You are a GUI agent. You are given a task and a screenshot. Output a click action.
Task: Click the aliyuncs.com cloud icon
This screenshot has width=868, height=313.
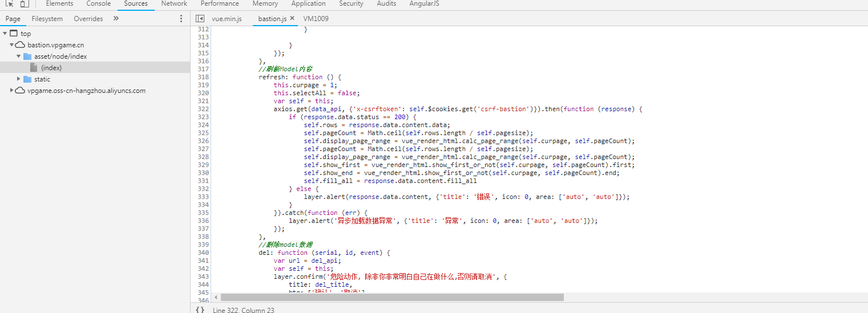point(20,90)
